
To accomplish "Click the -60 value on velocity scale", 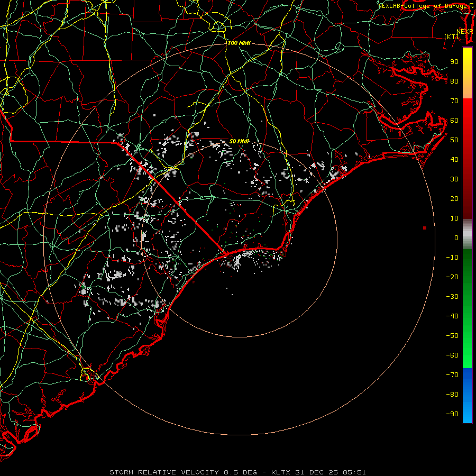I will 452,355.
